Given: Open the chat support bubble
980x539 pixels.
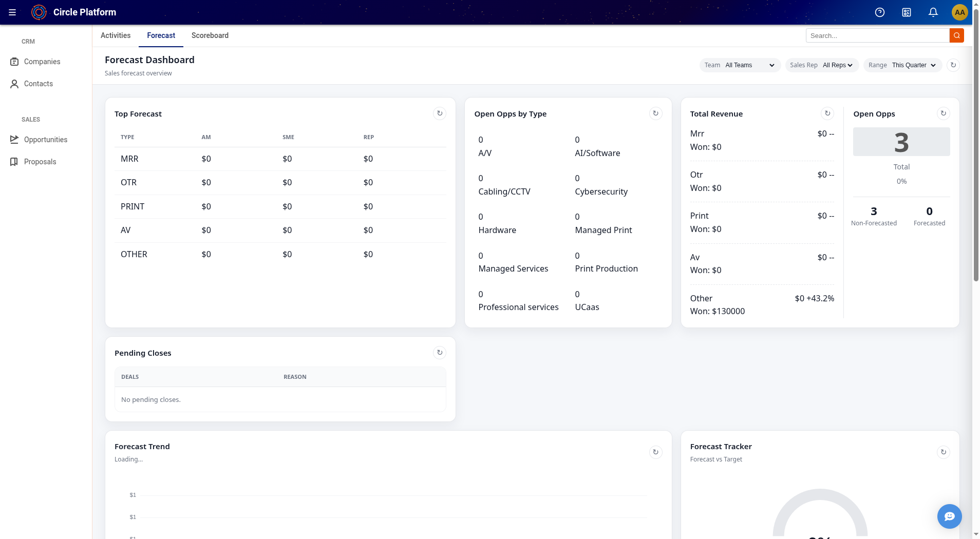Looking at the screenshot, I should pyautogui.click(x=950, y=516).
